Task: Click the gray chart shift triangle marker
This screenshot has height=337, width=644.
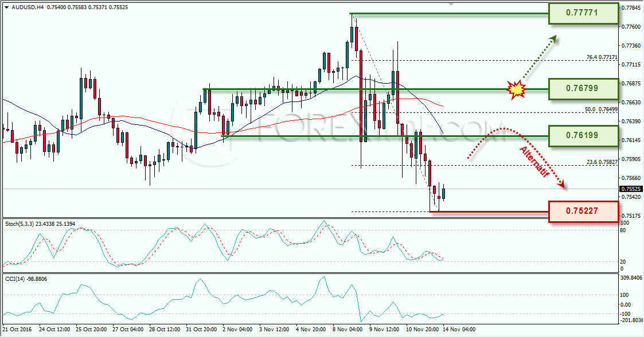Action: (x=451, y=4)
